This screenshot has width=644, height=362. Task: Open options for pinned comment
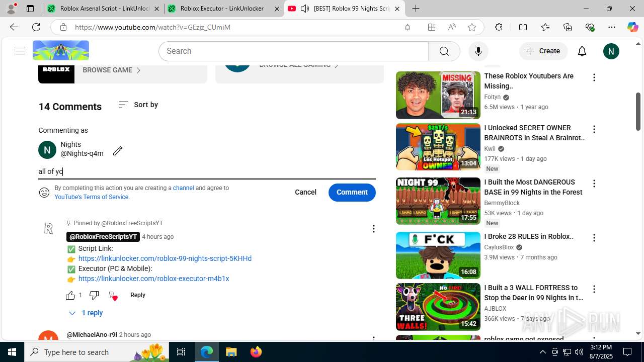(373, 229)
